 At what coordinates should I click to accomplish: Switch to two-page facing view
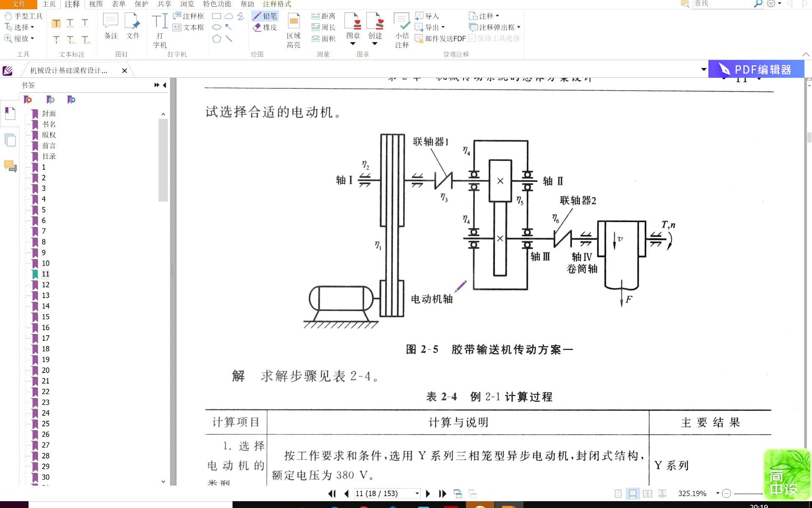click(x=647, y=494)
